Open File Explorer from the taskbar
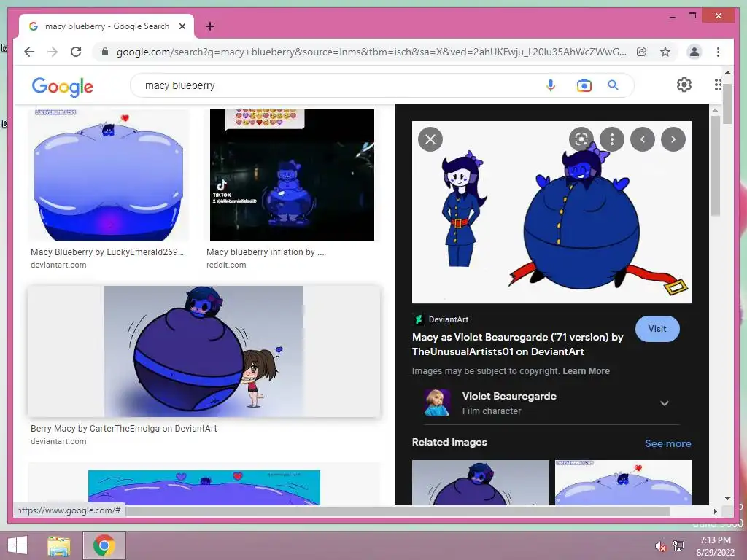Image resolution: width=747 pixels, height=560 pixels. [x=59, y=545]
